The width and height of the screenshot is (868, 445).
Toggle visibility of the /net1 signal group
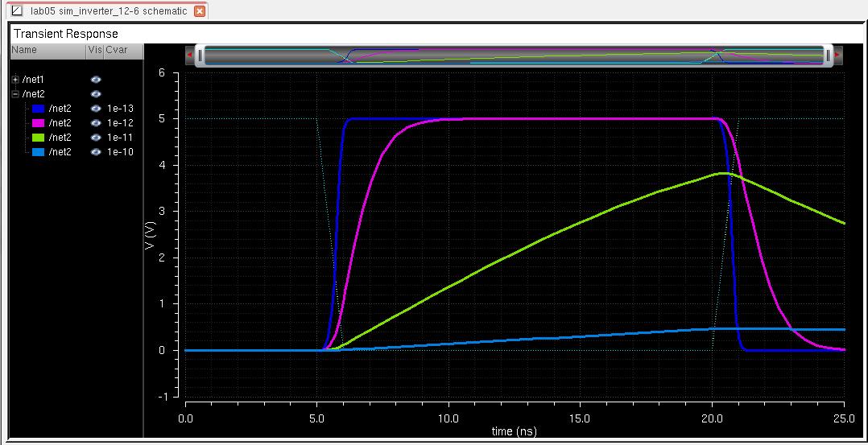pyautogui.click(x=96, y=80)
